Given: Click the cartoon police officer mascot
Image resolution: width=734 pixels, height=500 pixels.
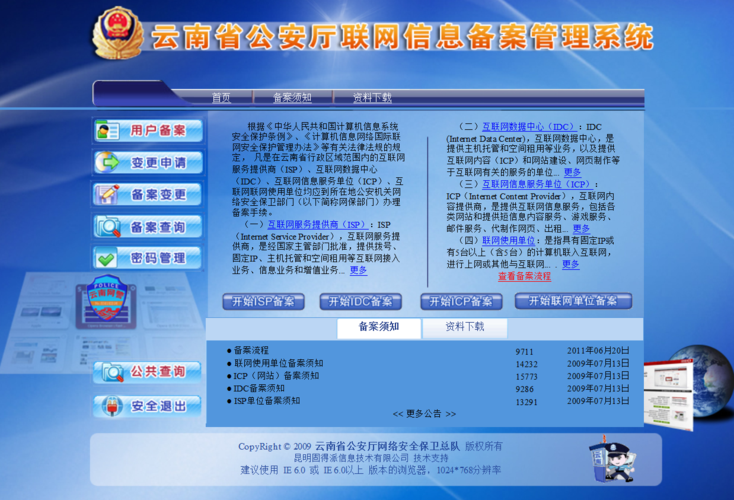Looking at the screenshot, I should 613,459.
